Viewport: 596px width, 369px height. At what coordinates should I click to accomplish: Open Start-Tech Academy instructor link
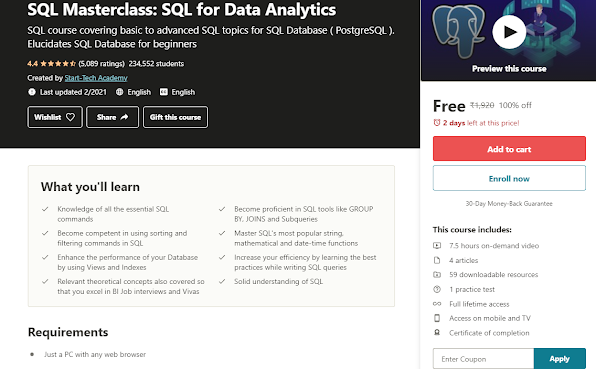[96, 78]
